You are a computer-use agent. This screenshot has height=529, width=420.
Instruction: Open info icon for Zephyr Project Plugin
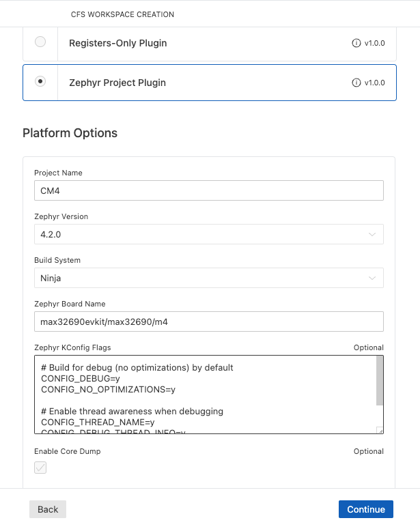tap(356, 83)
